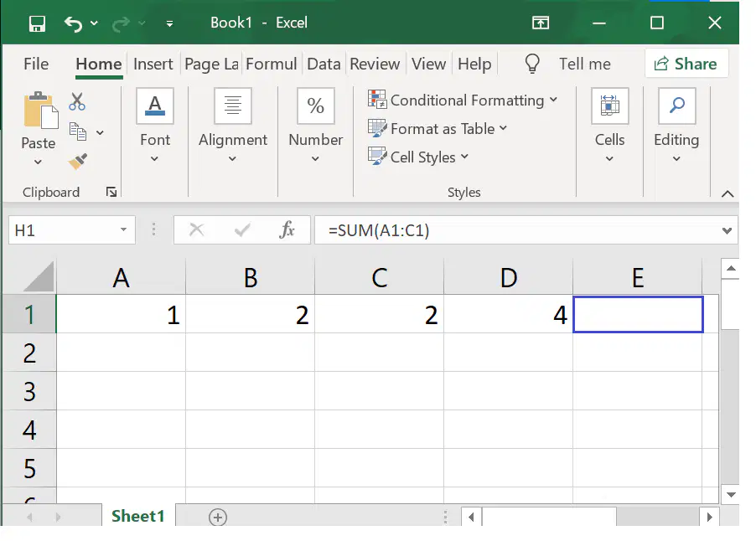Click vertical scrollbar up arrow

click(x=731, y=269)
